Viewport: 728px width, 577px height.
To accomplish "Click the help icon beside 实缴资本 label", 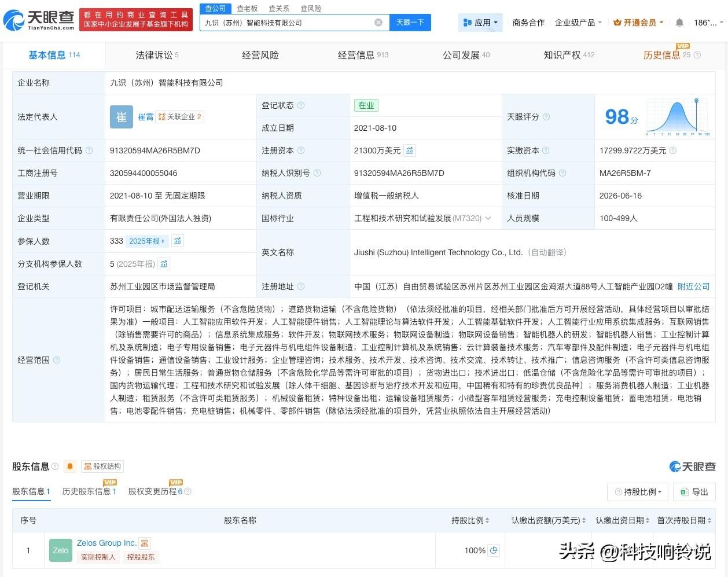I will point(546,150).
